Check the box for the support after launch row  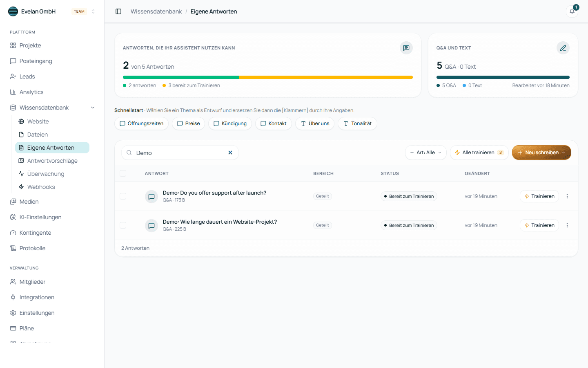(123, 196)
